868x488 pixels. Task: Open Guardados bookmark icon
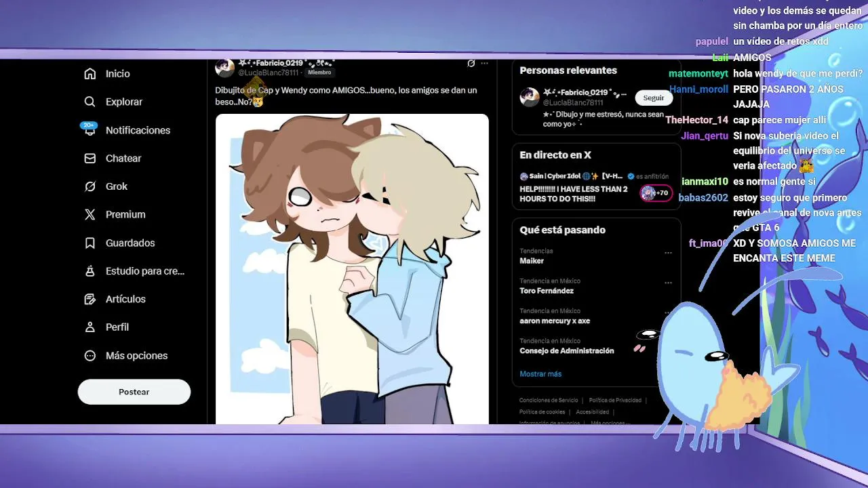[x=90, y=243]
